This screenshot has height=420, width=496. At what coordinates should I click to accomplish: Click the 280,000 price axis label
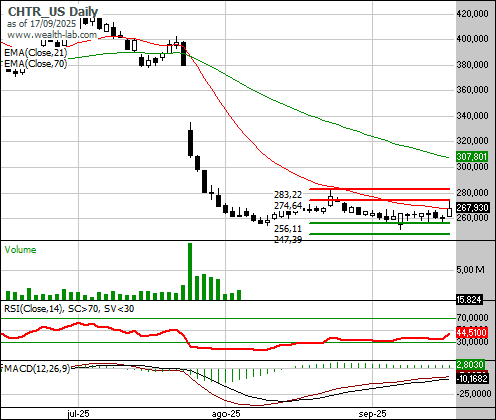(x=472, y=192)
